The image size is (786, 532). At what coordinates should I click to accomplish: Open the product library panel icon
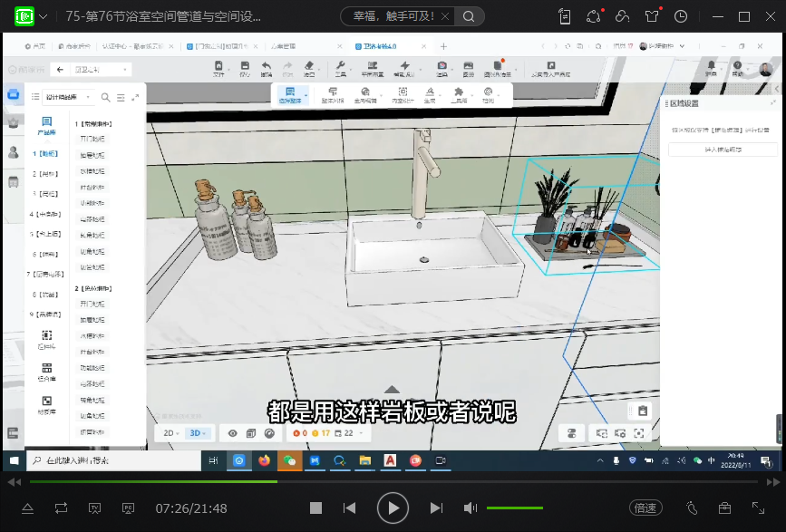coord(46,125)
